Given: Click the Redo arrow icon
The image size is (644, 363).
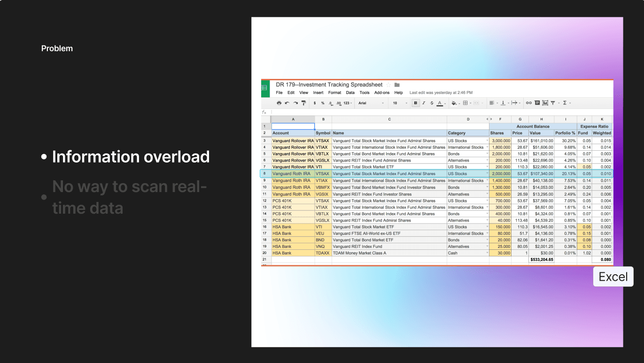Looking at the screenshot, I should pos(295,103).
